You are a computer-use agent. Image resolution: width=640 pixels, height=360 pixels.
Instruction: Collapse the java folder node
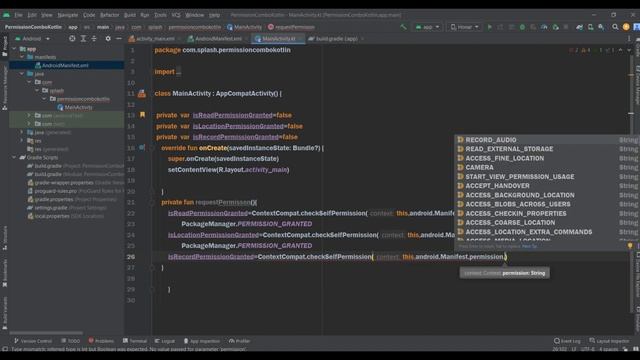22,74
